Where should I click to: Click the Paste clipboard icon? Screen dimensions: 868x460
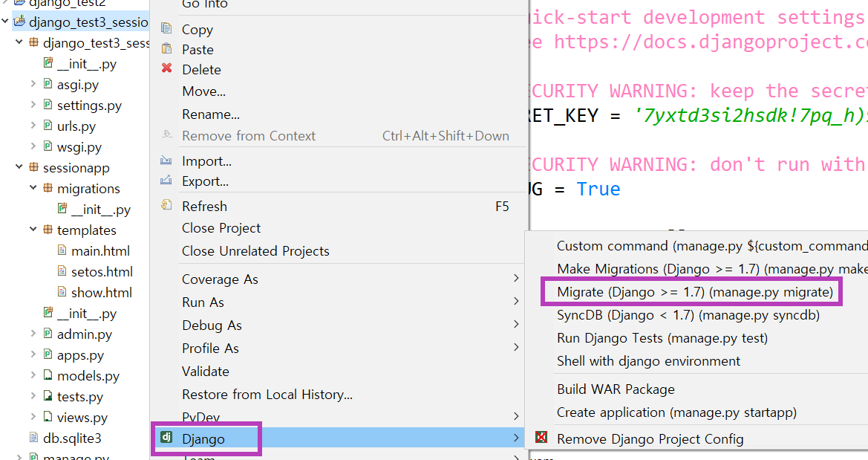coord(166,49)
